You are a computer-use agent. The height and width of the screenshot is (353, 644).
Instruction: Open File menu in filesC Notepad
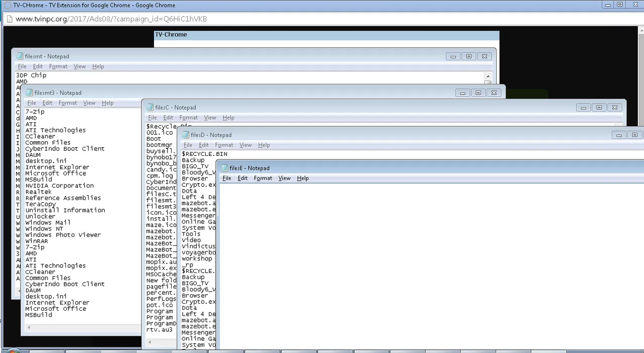pyautogui.click(x=152, y=118)
